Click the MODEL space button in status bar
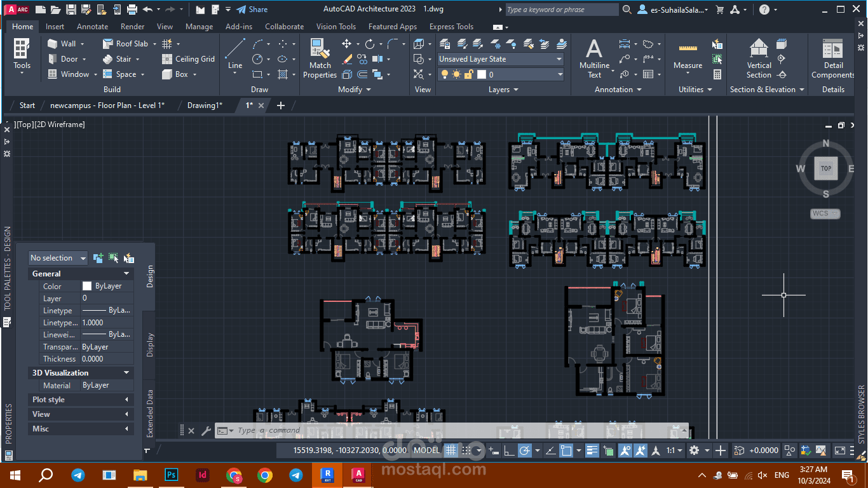The image size is (868, 488). [426, 451]
